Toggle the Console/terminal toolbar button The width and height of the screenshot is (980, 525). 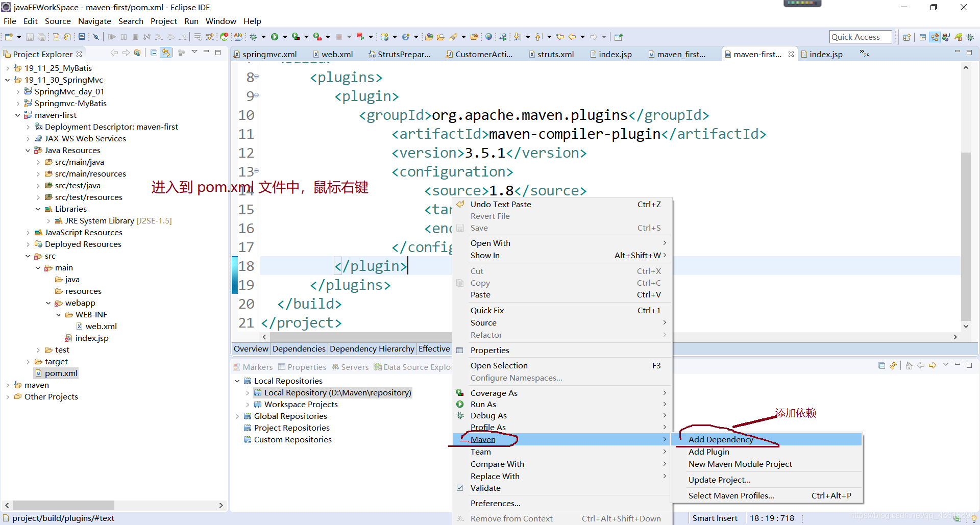pyautogui.click(x=82, y=37)
